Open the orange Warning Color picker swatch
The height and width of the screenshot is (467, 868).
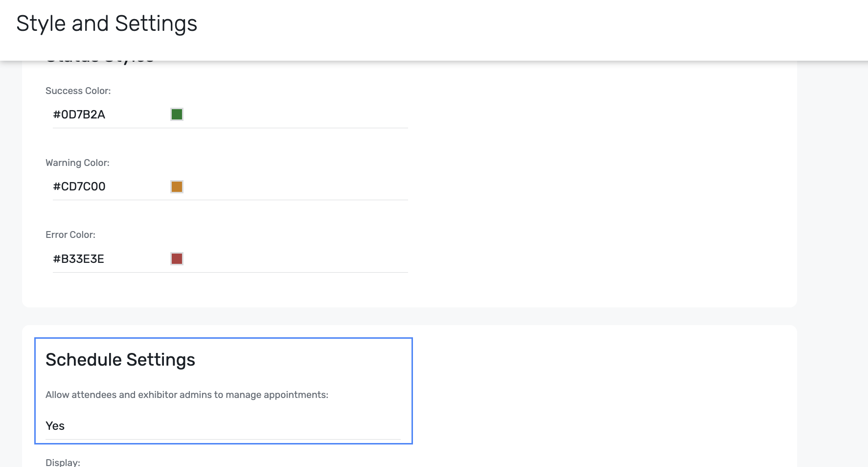point(177,187)
